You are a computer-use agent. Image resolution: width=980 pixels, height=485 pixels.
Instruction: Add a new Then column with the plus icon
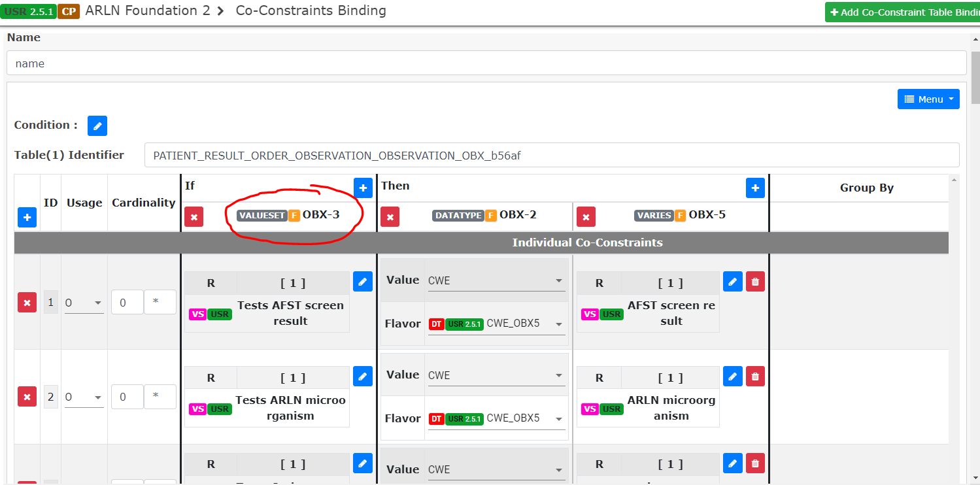[x=755, y=188]
